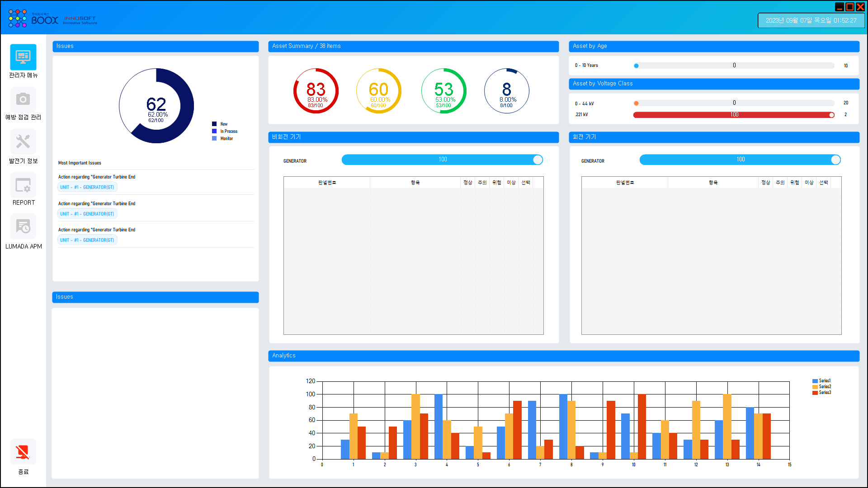
Task: Open the REPORT sidebar icon
Action: pyautogui.click(x=23, y=185)
